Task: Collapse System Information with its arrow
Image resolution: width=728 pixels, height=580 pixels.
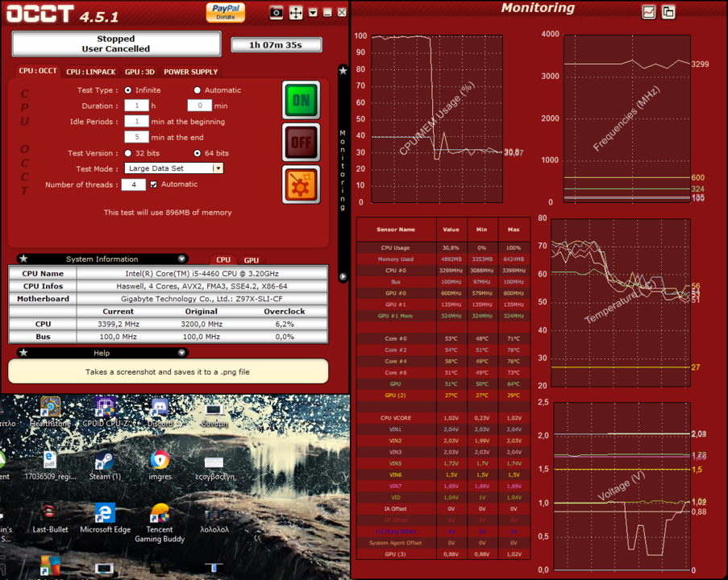Action: pos(181,259)
